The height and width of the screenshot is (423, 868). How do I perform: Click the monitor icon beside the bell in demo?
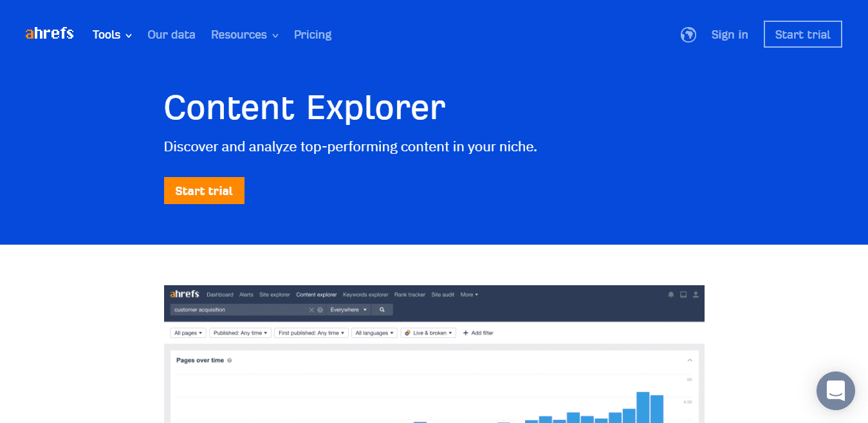point(683,294)
